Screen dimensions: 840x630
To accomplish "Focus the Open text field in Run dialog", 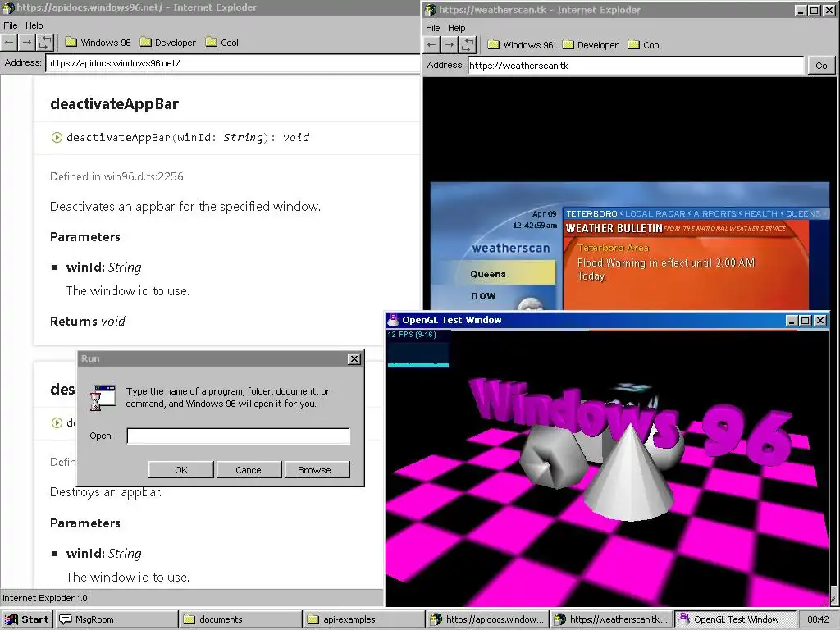I will (239, 436).
